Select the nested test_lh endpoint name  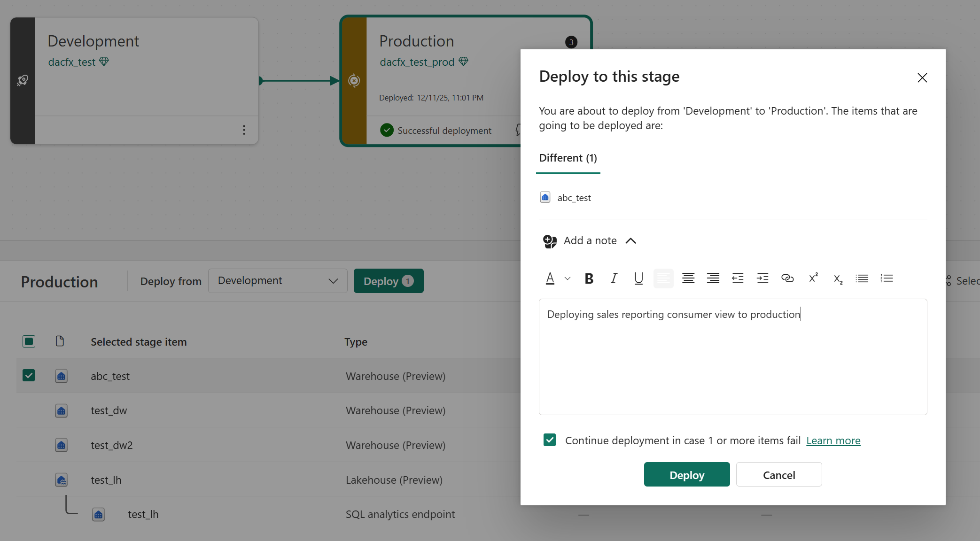(143, 515)
